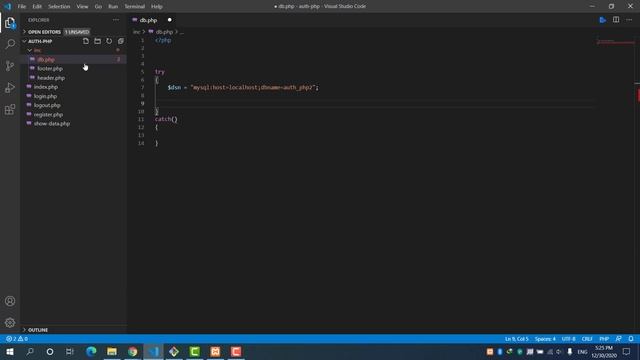Open the Search view in activity bar

pyautogui.click(x=10, y=44)
